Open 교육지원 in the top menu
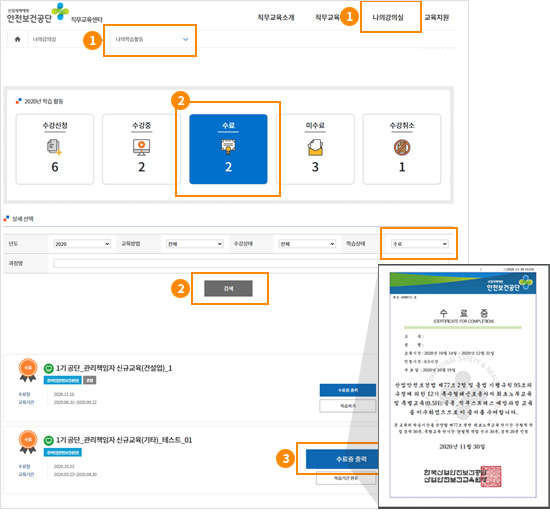Image resolution: width=550 pixels, height=532 pixels. [x=436, y=17]
